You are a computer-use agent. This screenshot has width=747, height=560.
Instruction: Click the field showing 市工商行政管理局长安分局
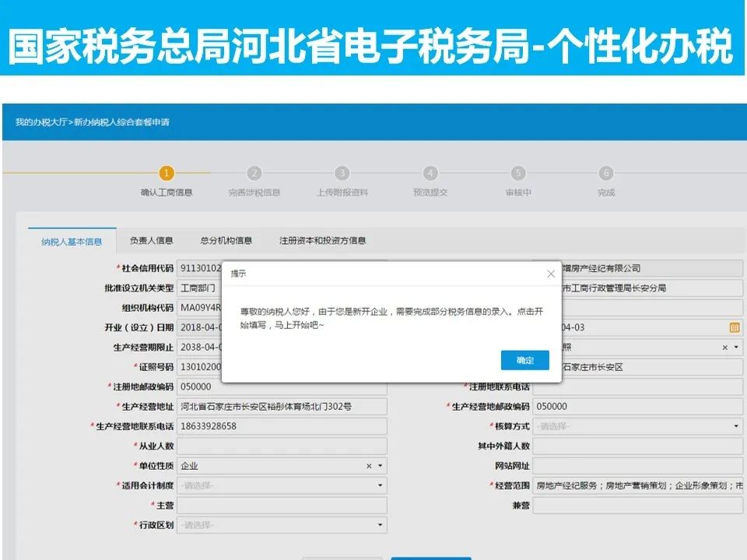pyautogui.click(x=652, y=288)
